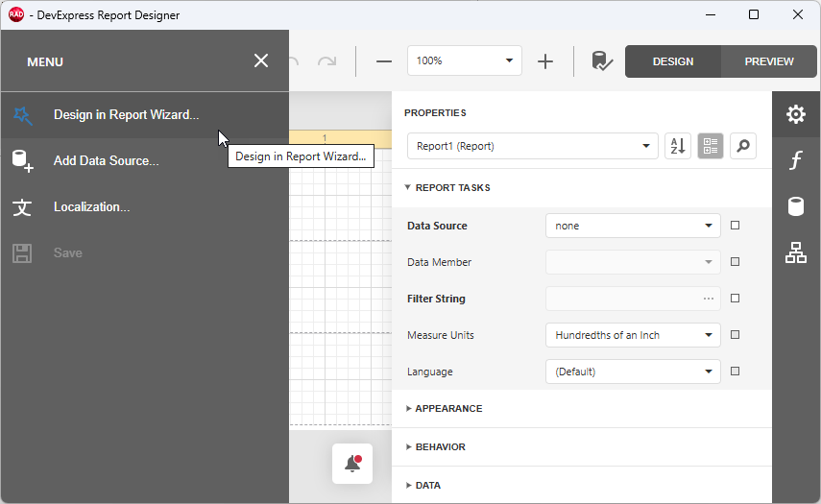Close the MENU panel with the X

pos(261,60)
